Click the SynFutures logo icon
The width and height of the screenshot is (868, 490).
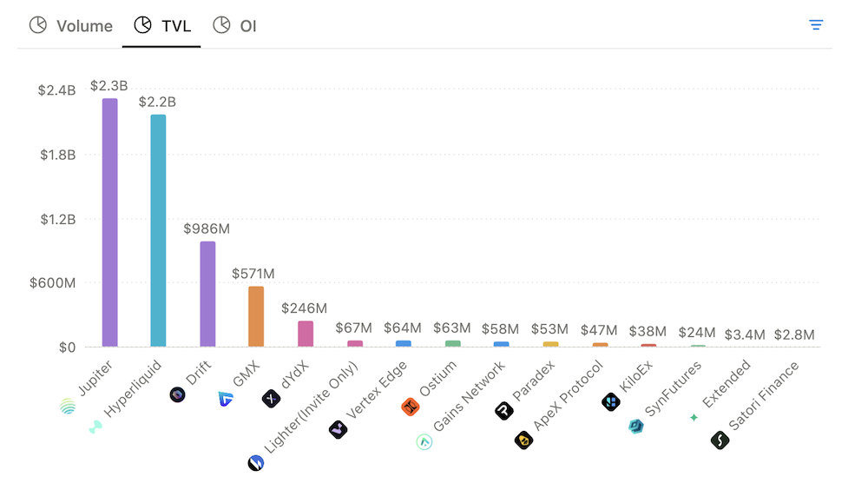tap(636, 427)
